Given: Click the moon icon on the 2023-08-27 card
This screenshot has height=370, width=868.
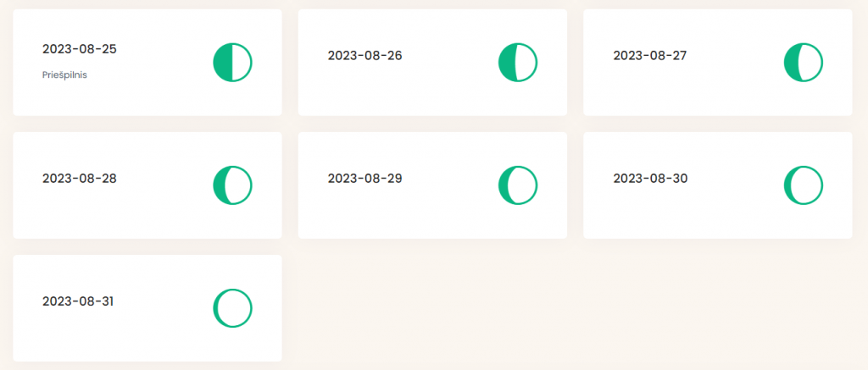Looking at the screenshot, I should 804,62.
